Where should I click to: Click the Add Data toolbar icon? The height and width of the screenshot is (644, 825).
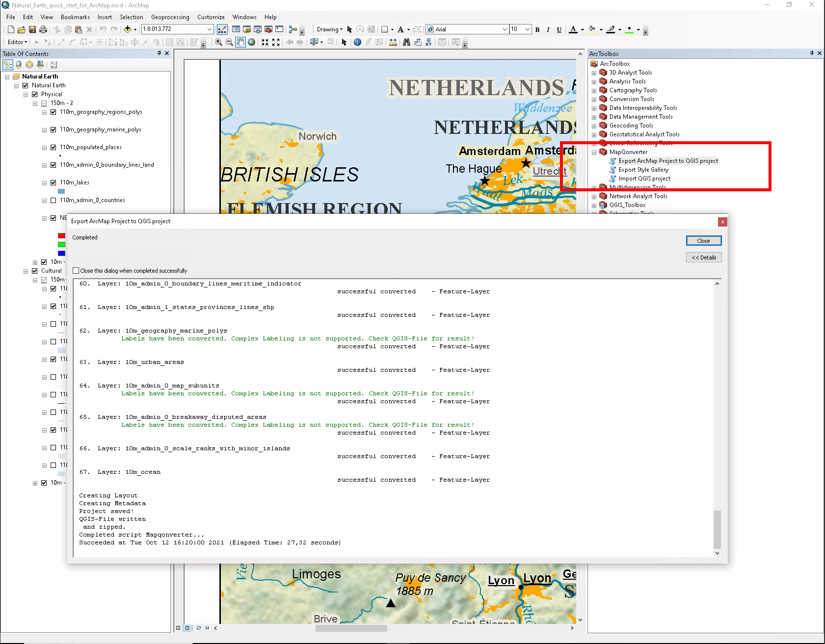128,29
